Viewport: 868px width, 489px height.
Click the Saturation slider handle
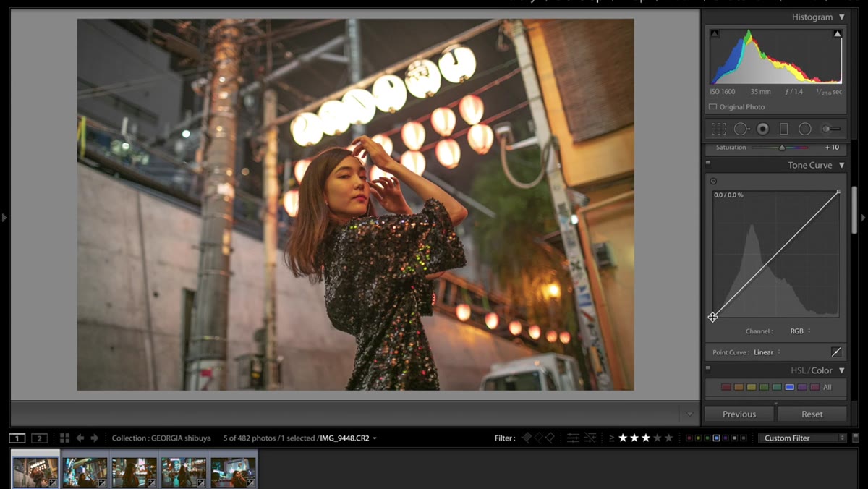pyautogui.click(x=781, y=148)
